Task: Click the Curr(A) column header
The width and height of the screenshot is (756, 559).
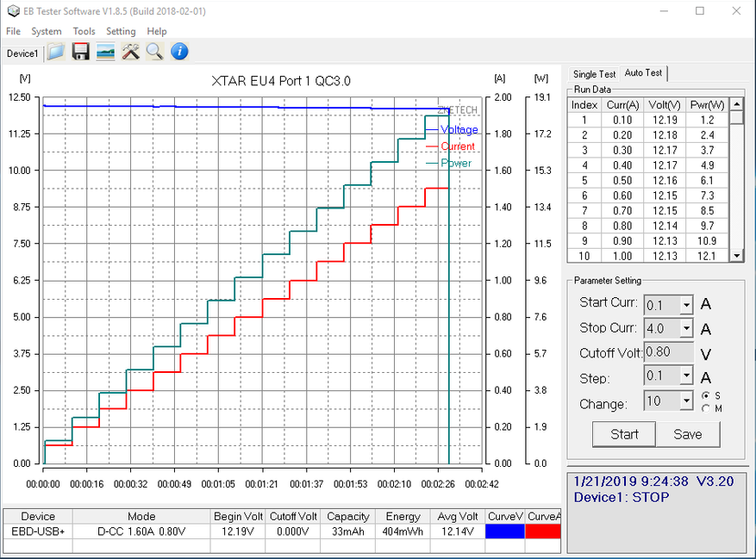Action: [622, 104]
